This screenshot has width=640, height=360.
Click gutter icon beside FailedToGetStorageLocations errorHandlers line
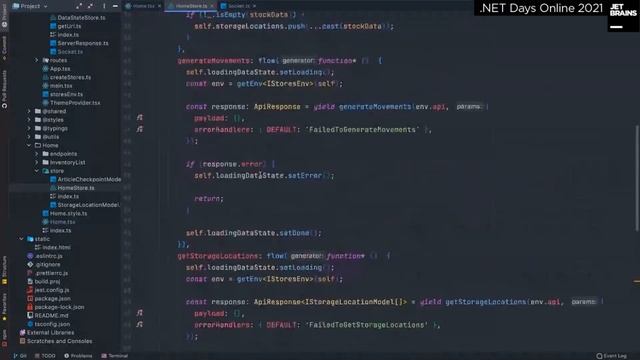point(140,324)
